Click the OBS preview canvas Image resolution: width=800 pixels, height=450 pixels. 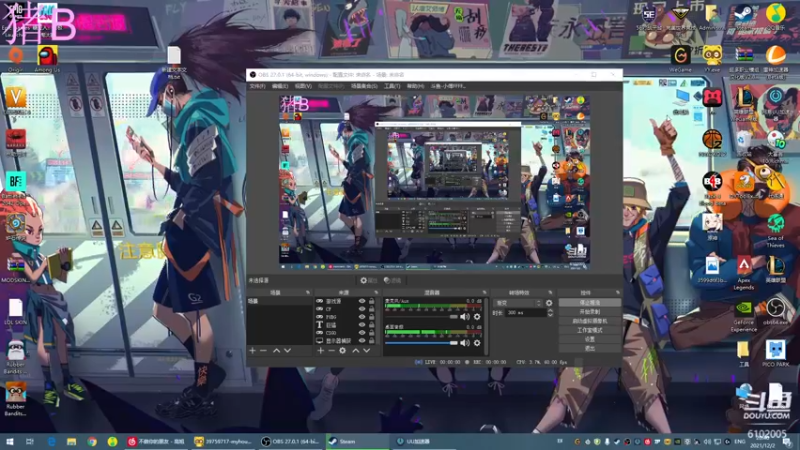pyautogui.click(x=435, y=182)
